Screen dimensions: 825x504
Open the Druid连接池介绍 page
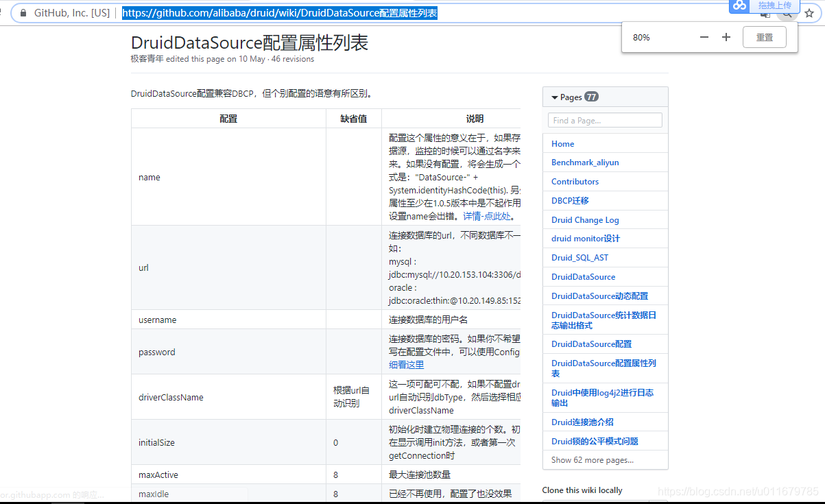582,422
